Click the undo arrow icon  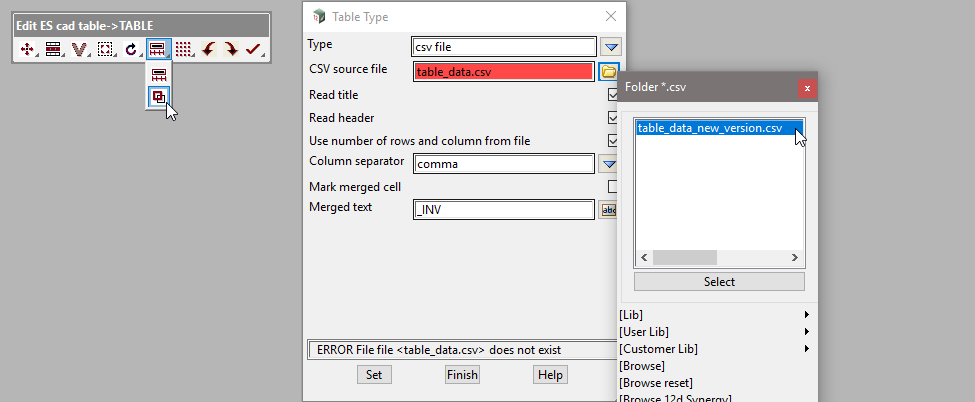pyautogui.click(x=208, y=49)
